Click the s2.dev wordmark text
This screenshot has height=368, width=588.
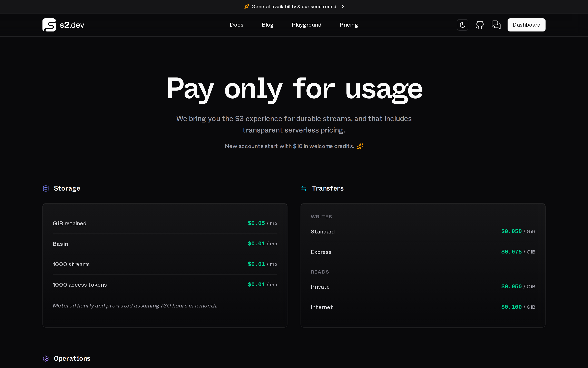coord(72,25)
